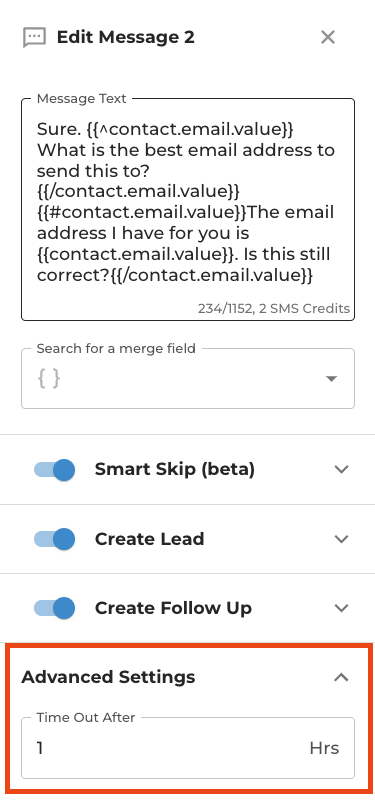This screenshot has width=375, height=801.
Task: Disable the Smart Skip (beta) toggle
Action: tap(55, 469)
